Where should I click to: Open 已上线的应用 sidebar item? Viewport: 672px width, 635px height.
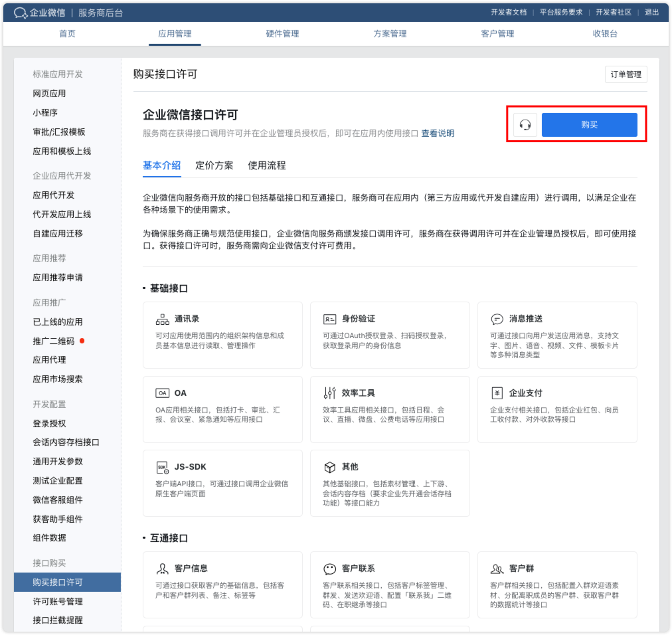coord(58,322)
